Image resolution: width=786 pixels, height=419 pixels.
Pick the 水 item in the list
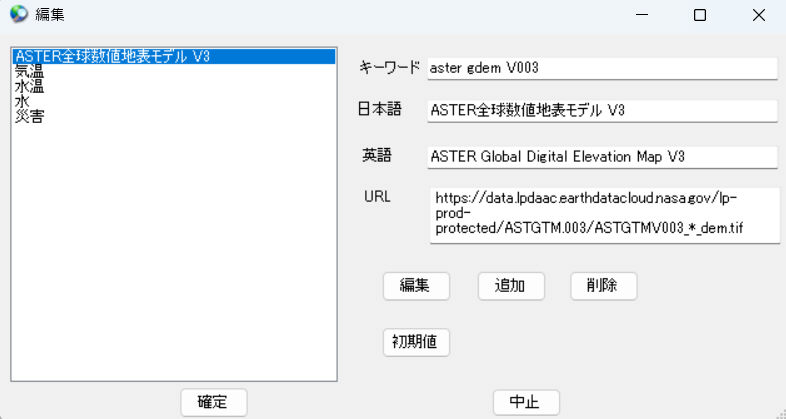point(22,102)
